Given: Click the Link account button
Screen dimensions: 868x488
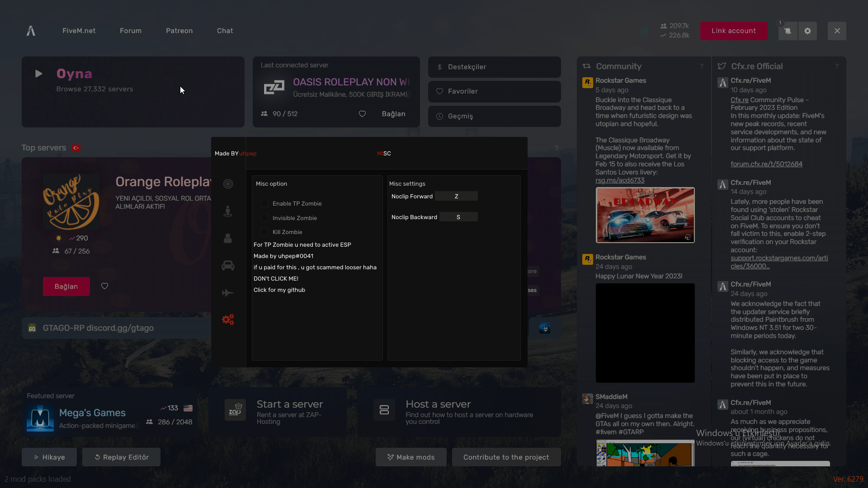Looking at the screenshot, I should 734,31.
